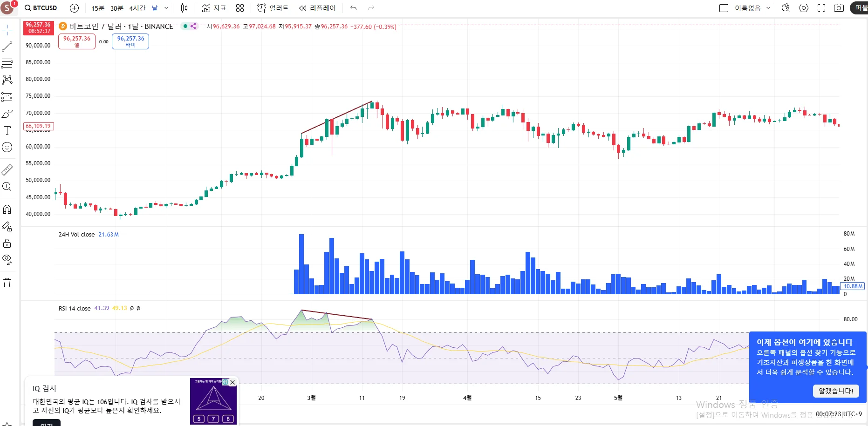Activate the zoom in tool
Viewport: 868px width, 426px height.
click(7, 187)
